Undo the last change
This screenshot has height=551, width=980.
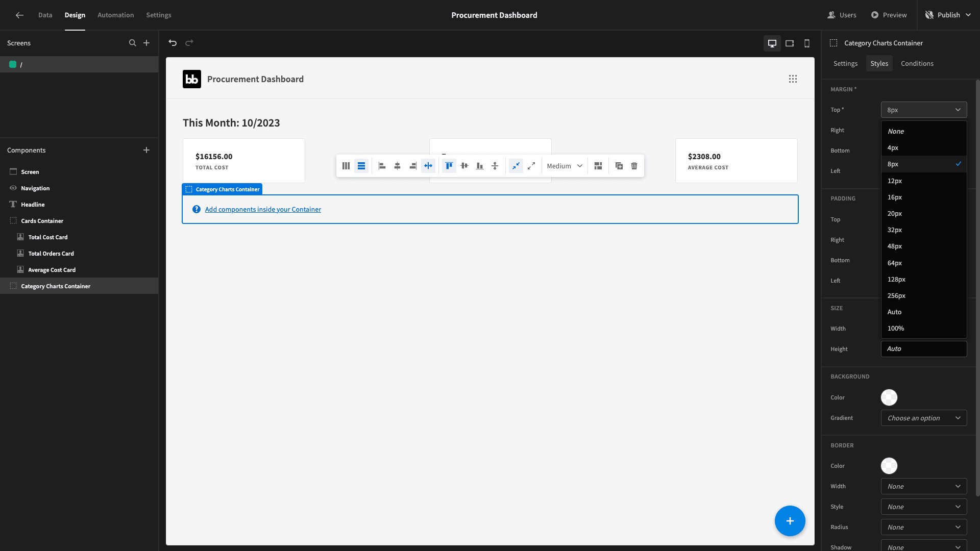(173, 43)
